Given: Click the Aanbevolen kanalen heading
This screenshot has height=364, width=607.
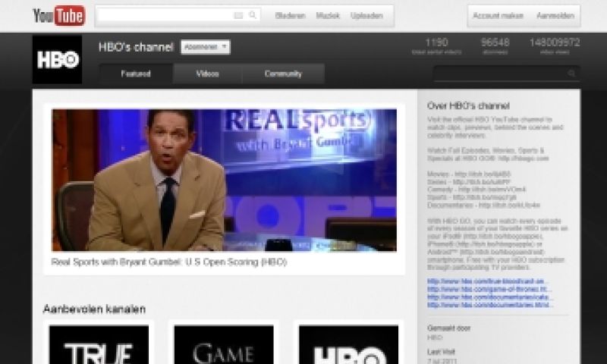Looking at the screenshot, I should (94, 309).
